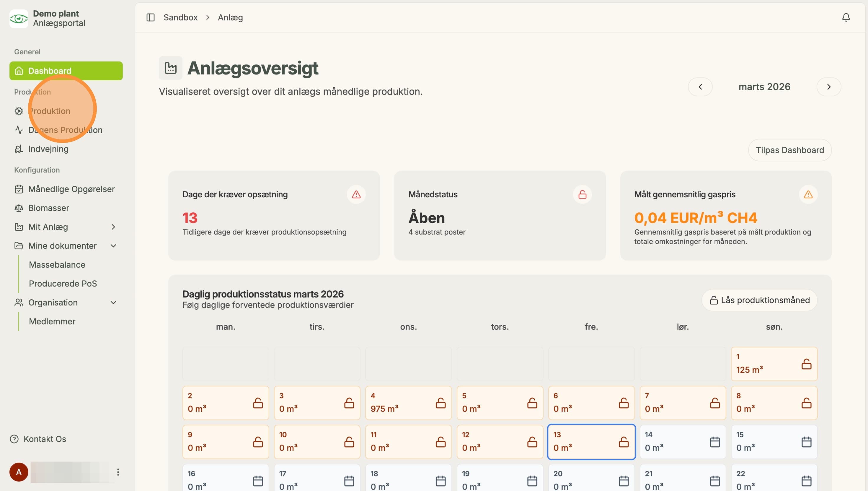Click the Sandbox breadcrumb
The width and height of the screenshot is (868, 491).
180,17
